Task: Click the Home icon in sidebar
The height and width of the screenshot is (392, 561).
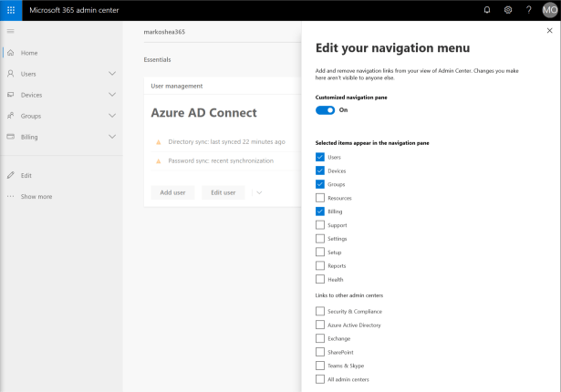Action: [x=10, y=53]
